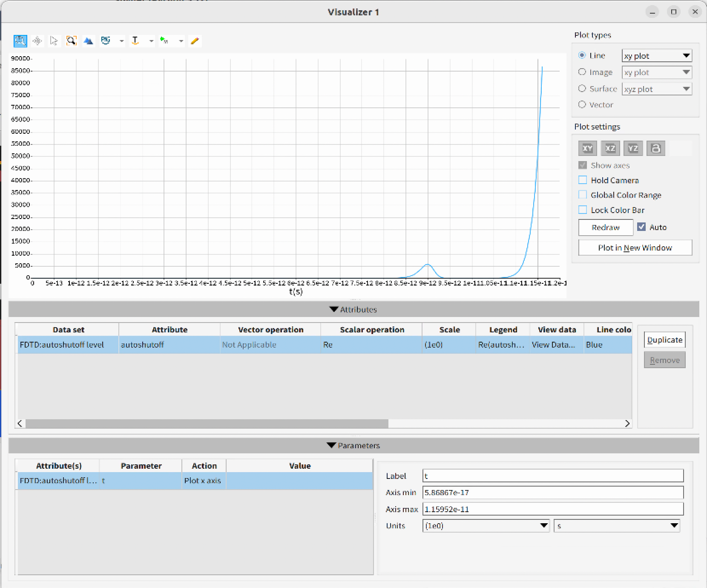Click the Blue line color cell

coord(607,345)
